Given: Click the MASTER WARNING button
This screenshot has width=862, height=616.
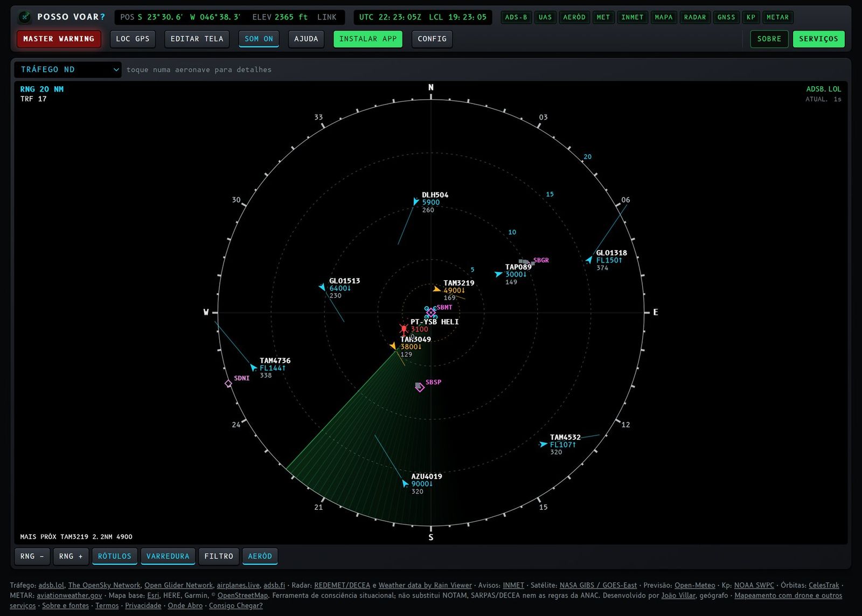Looking at the screenshot, I should click(59, 39).
